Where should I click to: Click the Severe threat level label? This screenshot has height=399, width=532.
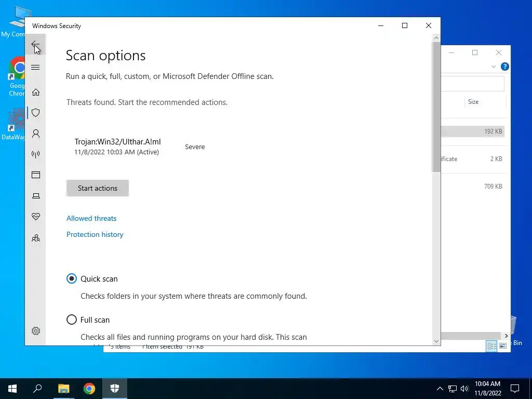(x=195, y=147)
